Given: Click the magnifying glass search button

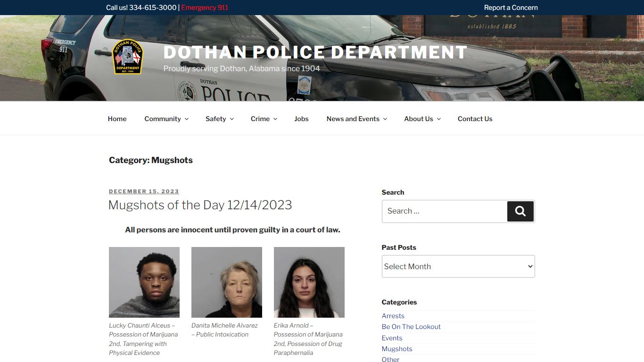Looking at the screenshot, I should point(520,211).
